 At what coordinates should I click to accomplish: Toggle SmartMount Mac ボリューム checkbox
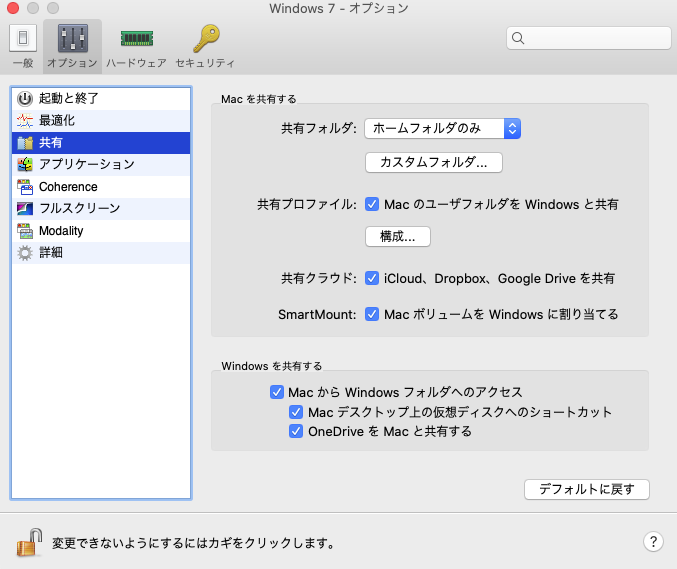click(x=372, y=314)
